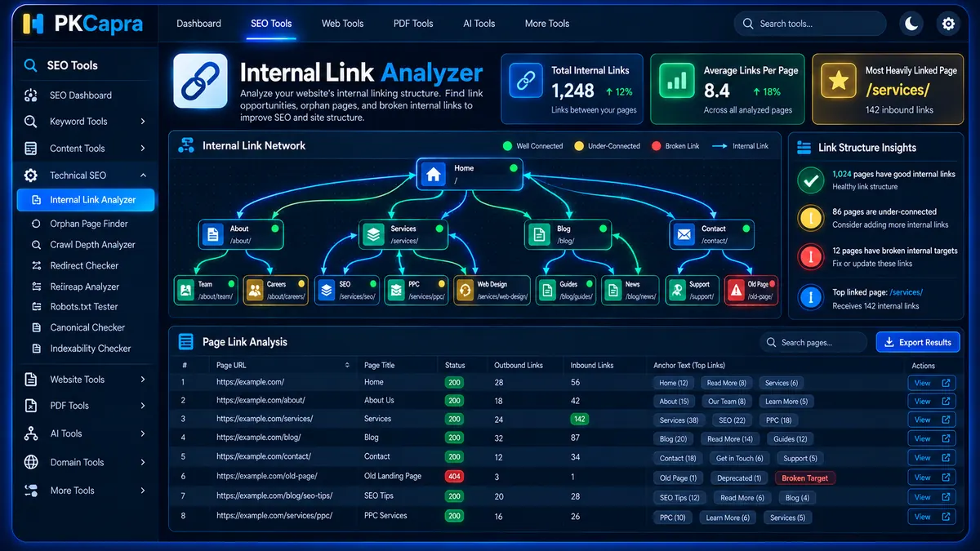
Task: Open Crawl Depth Analyzer sidebar item
Action: 92,245
